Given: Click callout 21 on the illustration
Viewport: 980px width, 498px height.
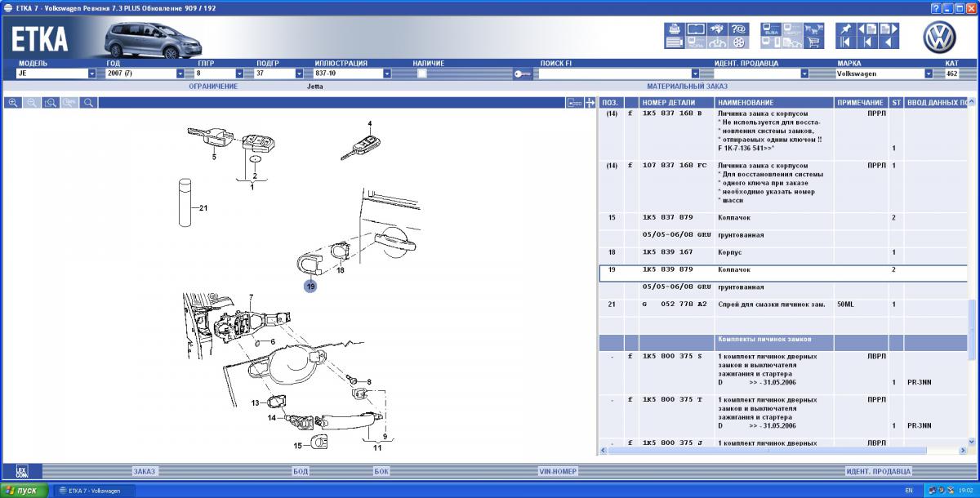Looking at the screenshot, I should [x=203, y=208].
